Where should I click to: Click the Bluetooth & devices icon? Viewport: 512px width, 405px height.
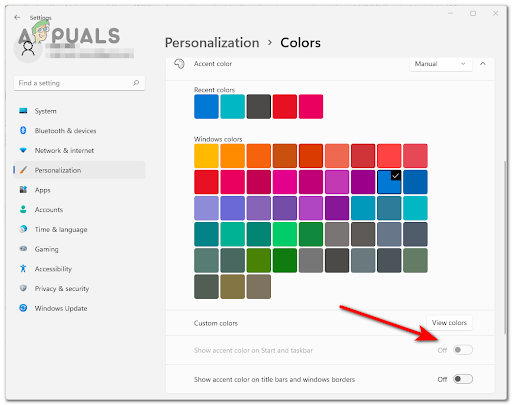tap(23, 130)
